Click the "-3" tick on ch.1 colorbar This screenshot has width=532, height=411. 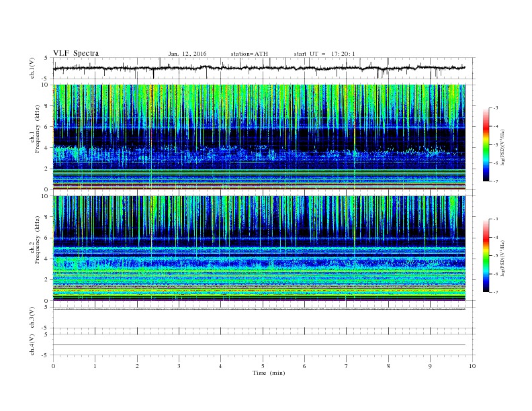[495, 108]
